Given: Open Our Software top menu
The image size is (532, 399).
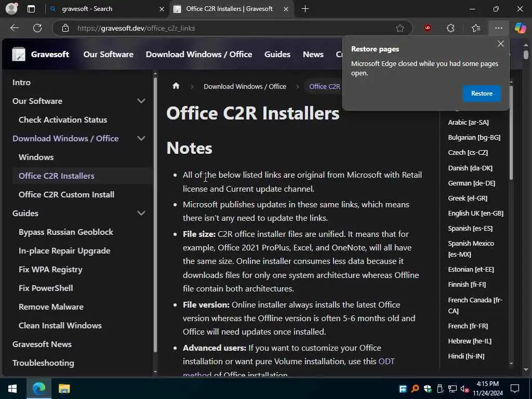Looking at the screenshot, I should click(x=108, y=54).
